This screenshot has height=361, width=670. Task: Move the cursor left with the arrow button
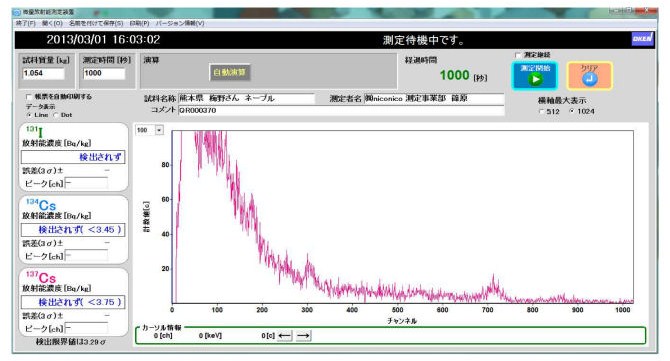coord(285,336)
